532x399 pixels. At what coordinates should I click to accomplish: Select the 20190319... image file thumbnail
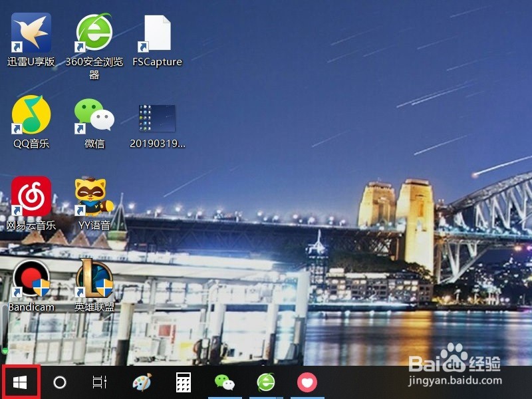point(157,118)
